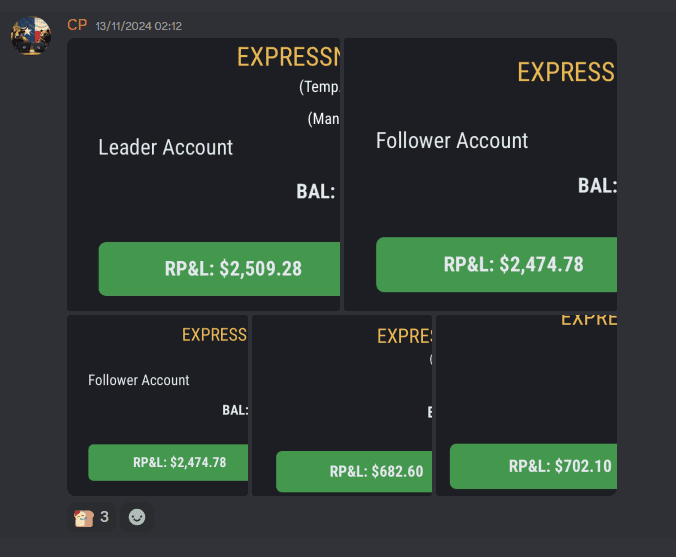Click the reaction count 3
676x557 pixels.
[x=104, y=516]
